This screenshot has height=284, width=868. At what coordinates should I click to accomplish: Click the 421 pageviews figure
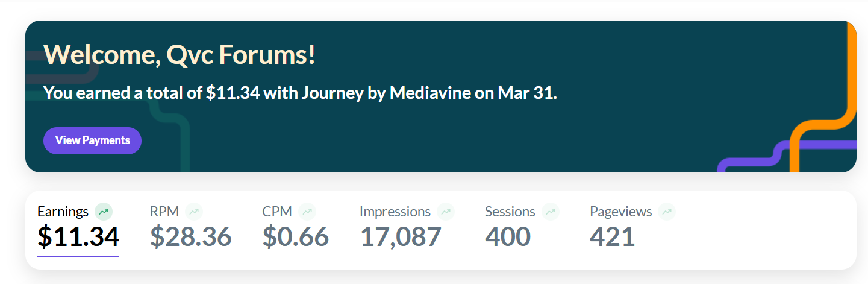(x=612, y=237)
